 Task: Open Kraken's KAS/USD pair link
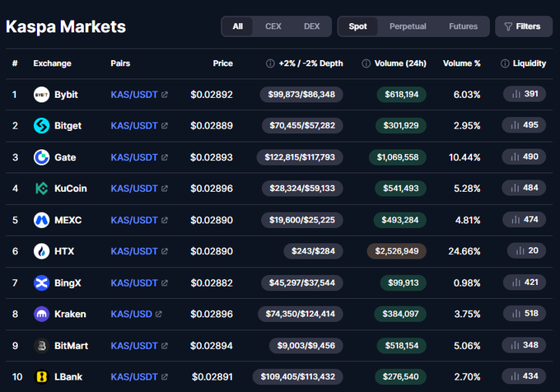pyautogui.click(x=131, y=314)
